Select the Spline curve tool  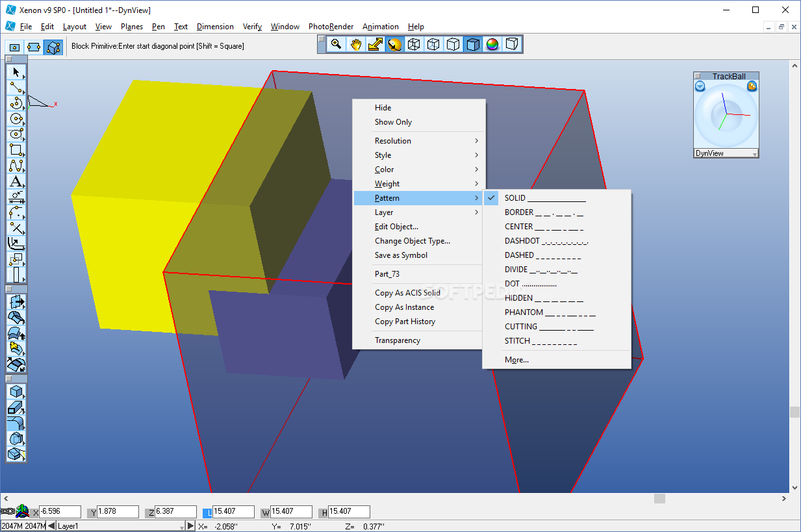tap(16, 166)
